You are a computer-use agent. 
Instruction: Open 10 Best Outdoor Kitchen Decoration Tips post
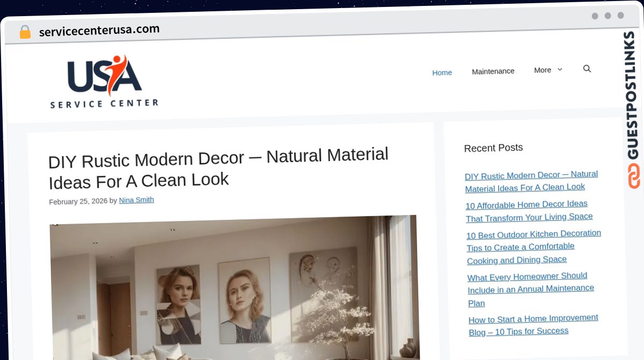click(x=534, y=247)
